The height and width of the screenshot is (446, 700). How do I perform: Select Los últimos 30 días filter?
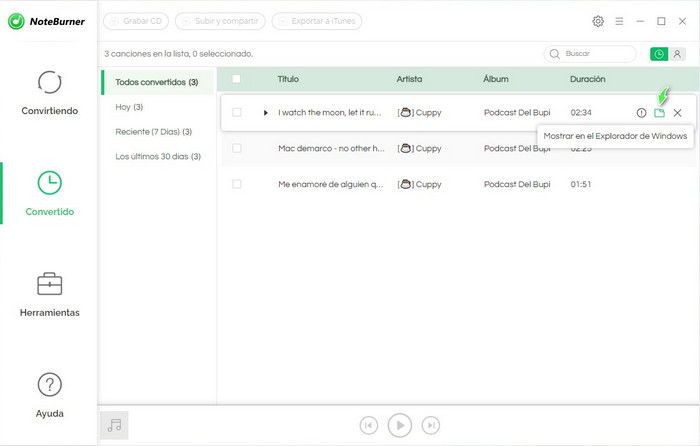coord(158,157)
